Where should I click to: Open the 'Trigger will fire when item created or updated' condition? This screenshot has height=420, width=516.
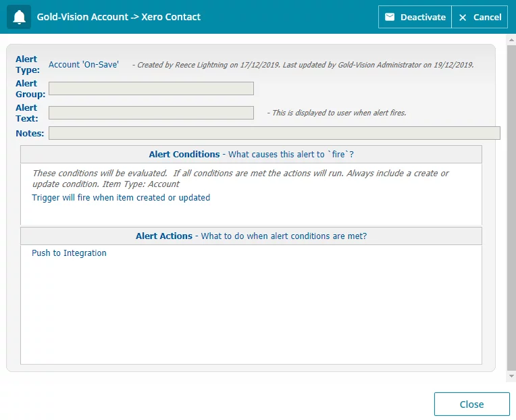point(121,198)
